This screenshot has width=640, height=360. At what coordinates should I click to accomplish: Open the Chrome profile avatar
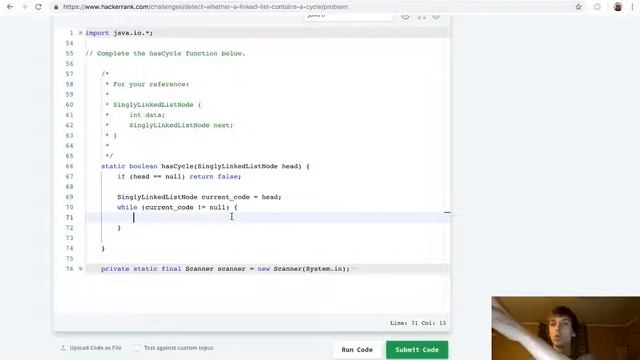click(618, 7)
